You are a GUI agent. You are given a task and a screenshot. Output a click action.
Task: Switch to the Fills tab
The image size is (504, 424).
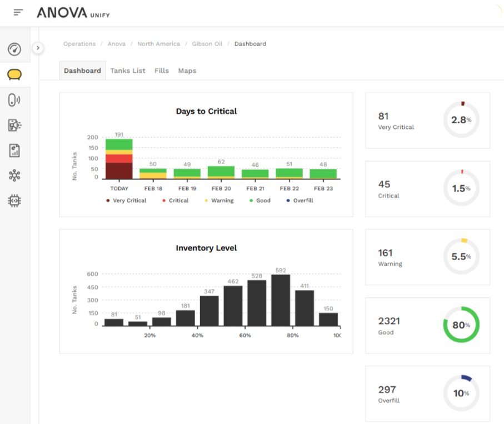pos(162,71)
